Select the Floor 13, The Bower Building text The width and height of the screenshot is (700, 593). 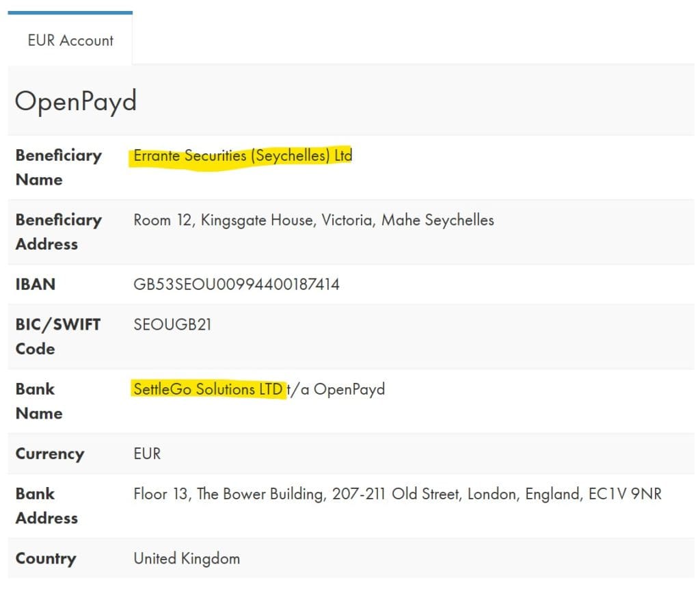pyautogui.click(x=229, y=494)
